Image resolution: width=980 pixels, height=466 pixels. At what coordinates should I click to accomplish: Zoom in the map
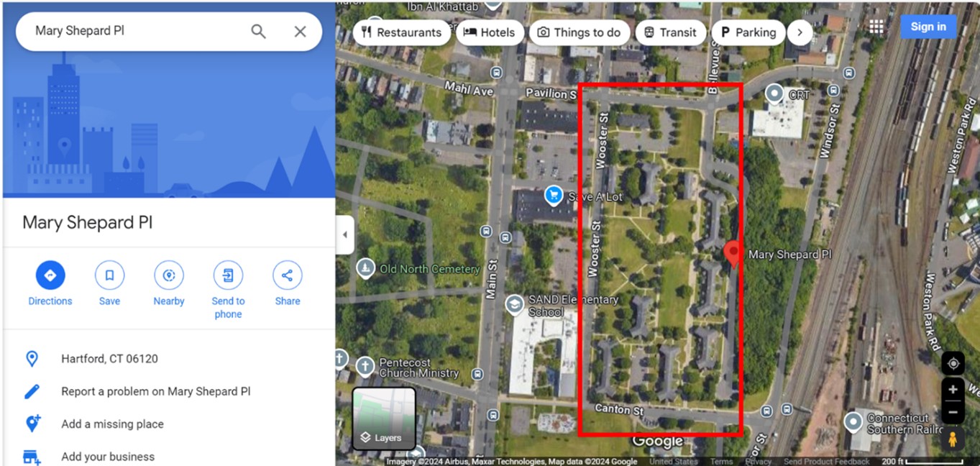click(x=953, y=390)
